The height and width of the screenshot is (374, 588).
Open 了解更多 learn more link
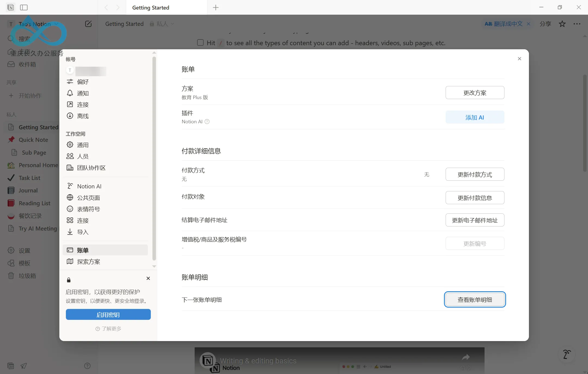(108, 329)
